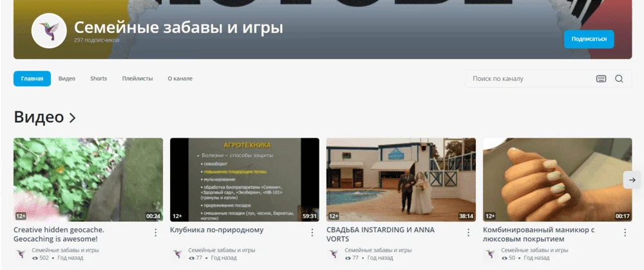Open channel name under СВАДЬБА video
Image resolution: width=644 pixels, height=270 pixels.
[378, 250]
